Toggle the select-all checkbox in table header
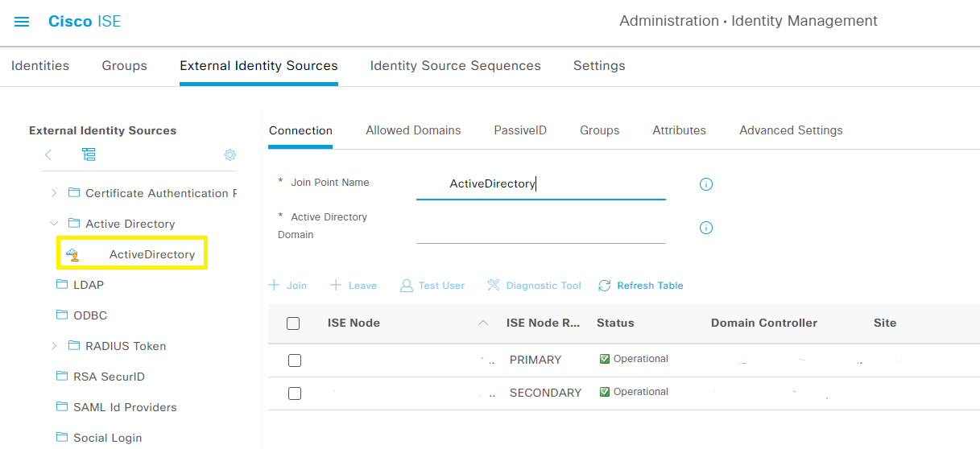 coord(293,323)
